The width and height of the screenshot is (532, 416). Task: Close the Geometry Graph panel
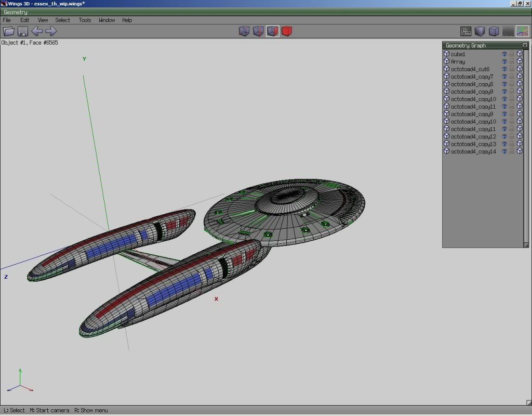click(x=525, y=45)
